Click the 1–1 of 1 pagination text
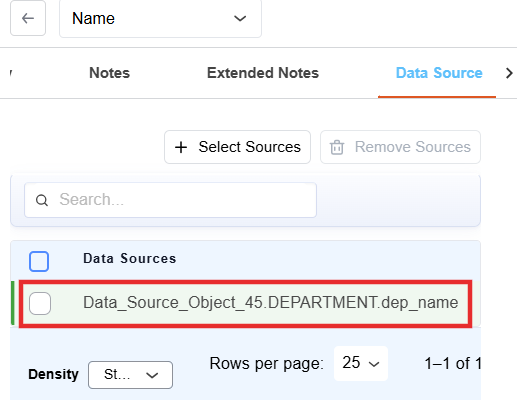 pos(453,363)
